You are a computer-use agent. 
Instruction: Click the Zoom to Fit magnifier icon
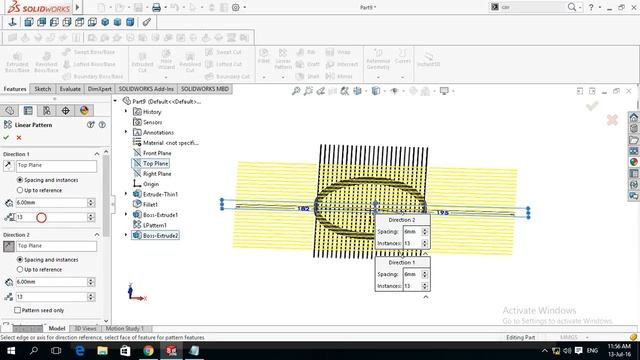[296, 91]
